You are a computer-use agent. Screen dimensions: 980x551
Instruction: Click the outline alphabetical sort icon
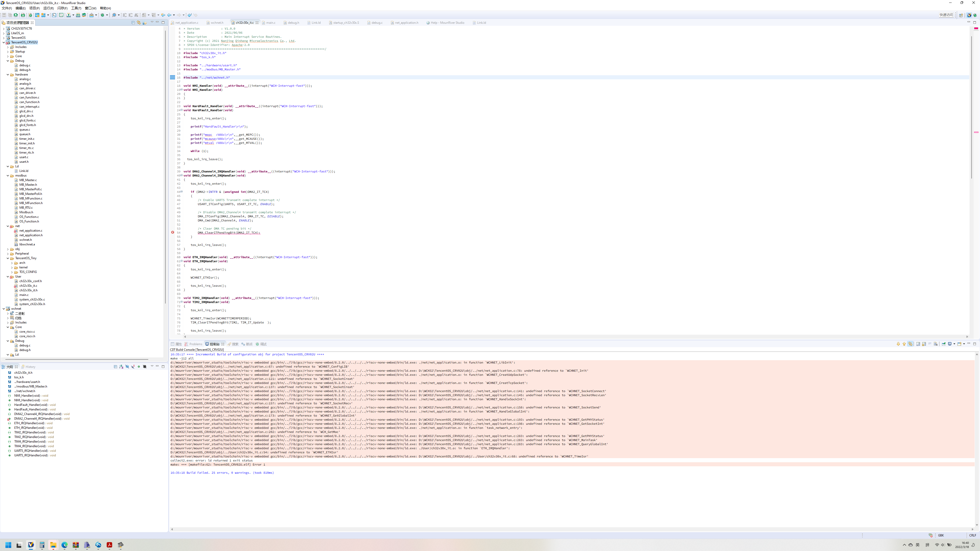pyautogui.click(x=121, y=367)
